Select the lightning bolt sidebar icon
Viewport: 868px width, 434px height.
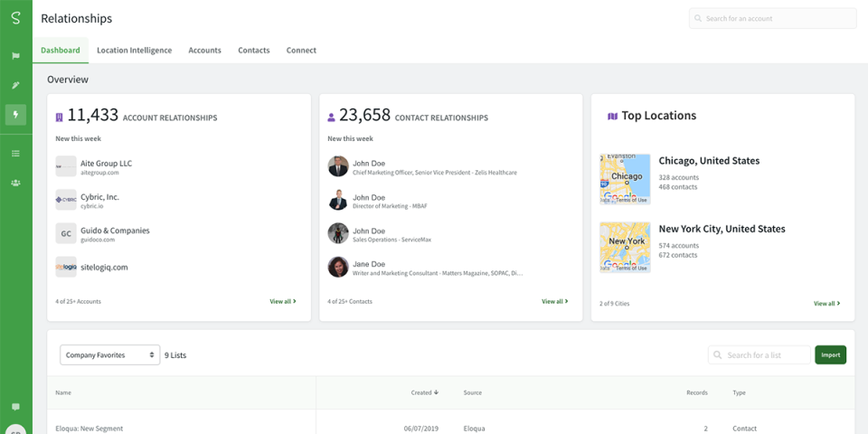click(x=15, y=115)
